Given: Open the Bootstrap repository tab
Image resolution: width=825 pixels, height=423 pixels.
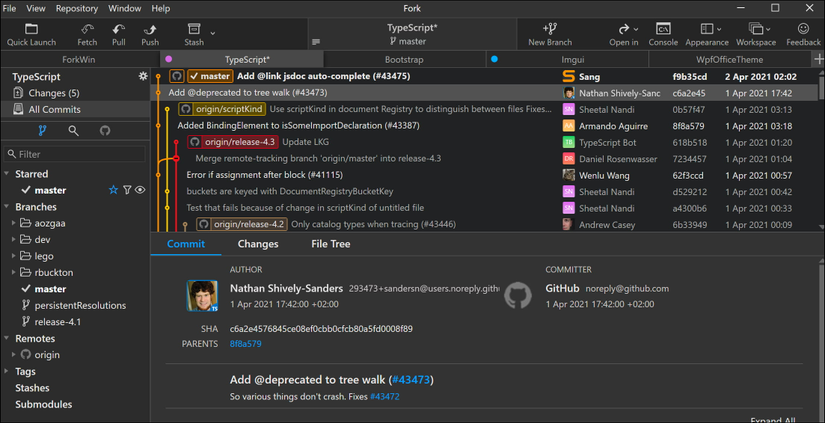Looking at the screenshot, I should 403,60.
